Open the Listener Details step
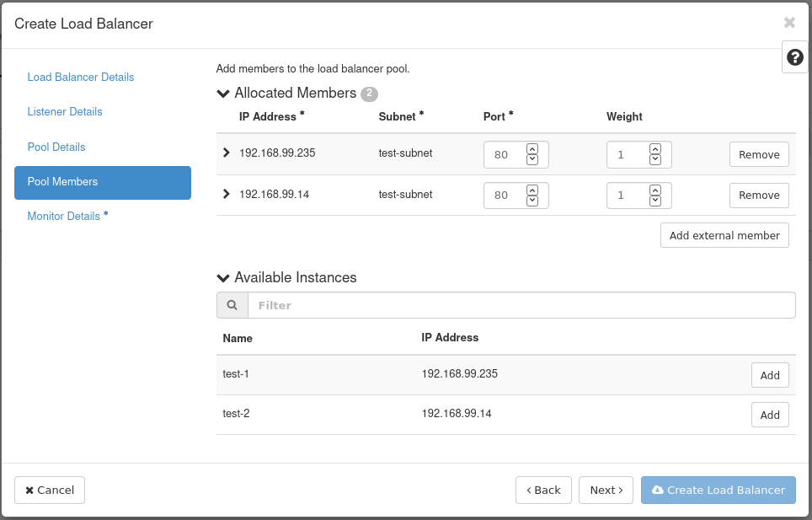 pos(65,111)
